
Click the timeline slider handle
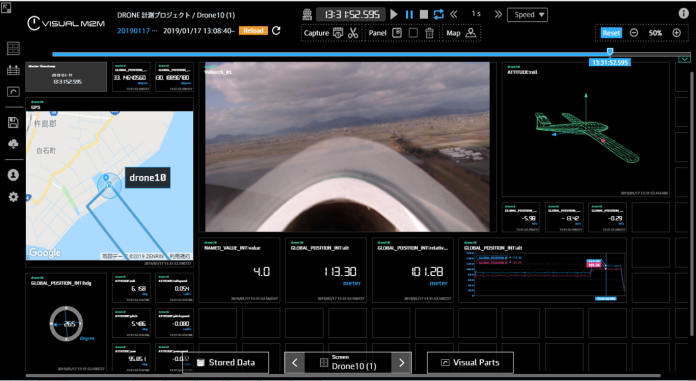(x=610, y=52)
